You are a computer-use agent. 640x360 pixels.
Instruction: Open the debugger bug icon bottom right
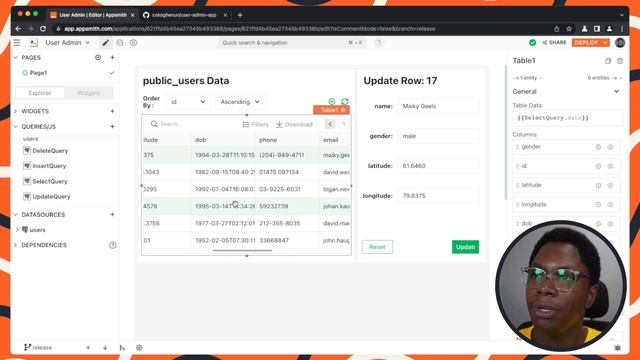click(x=618, y=348)
